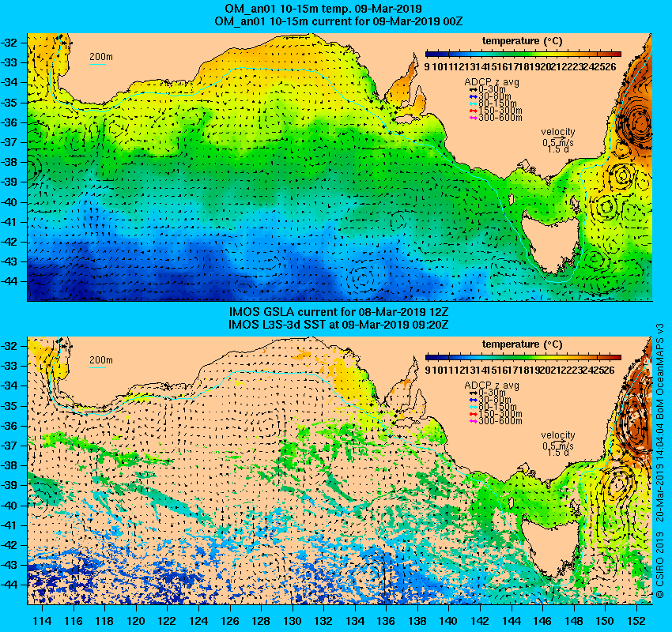672x632 pixels.
Task: Click '1.5 d' text in top panel
Action: click(558, 149)
